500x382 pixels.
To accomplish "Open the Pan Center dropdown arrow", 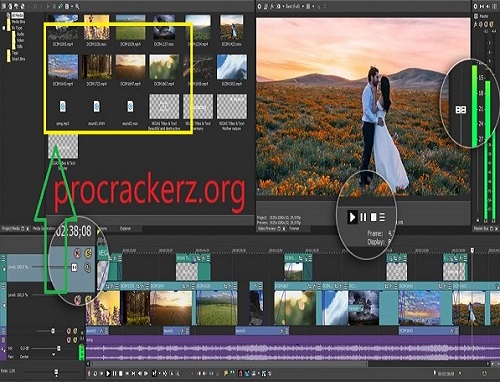I will 53,355.
